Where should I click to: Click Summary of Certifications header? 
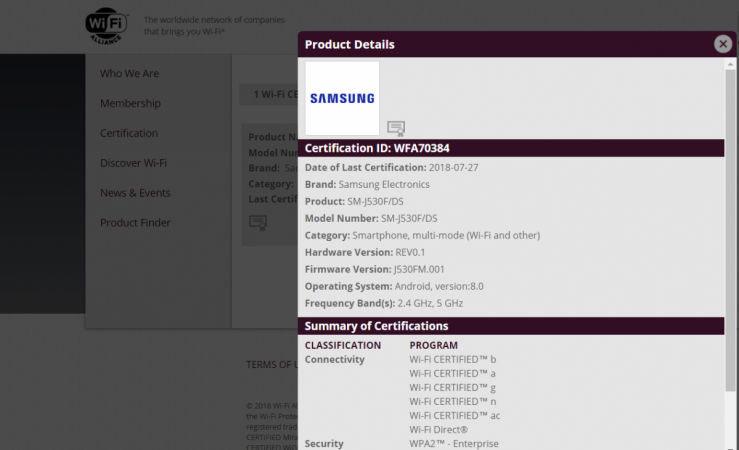pyautogui.click(x=511, y=326)
